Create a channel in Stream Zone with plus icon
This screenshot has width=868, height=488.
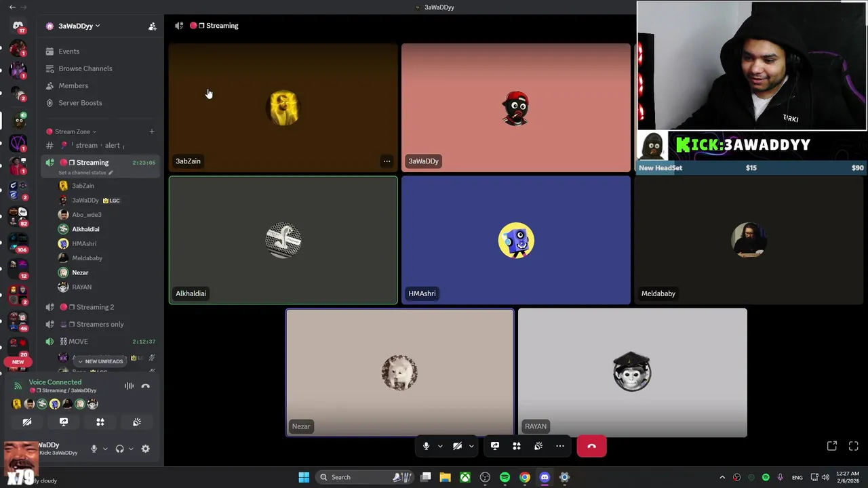[x=152, y=131]
